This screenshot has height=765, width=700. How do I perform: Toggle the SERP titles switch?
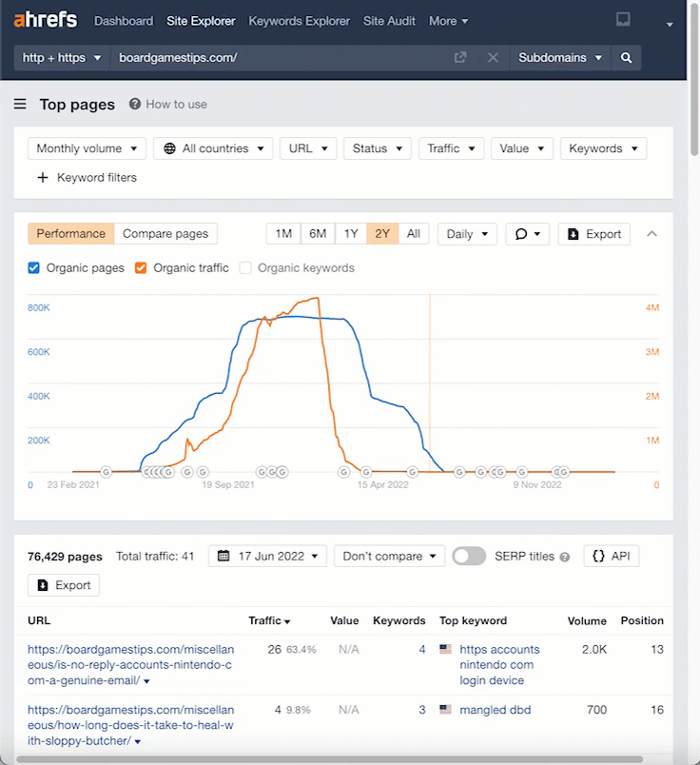(469, 557)
